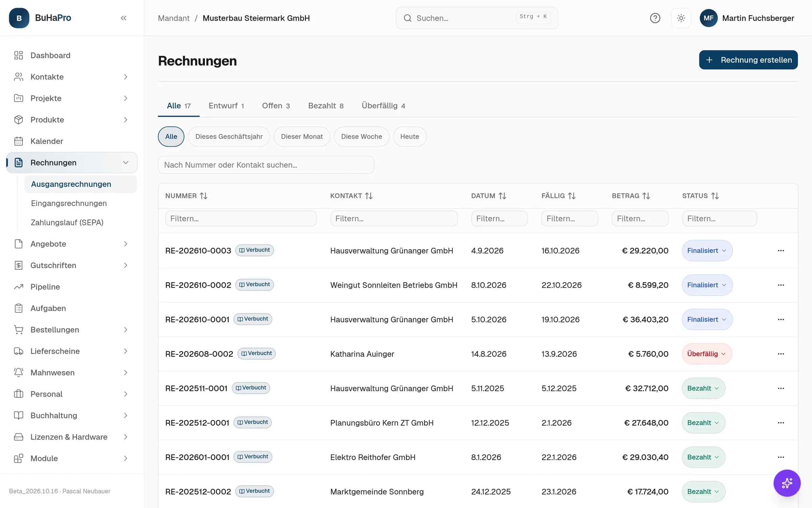Click the Aufgaben clipboard icon
812x508 pixels.
coord(19,308)
